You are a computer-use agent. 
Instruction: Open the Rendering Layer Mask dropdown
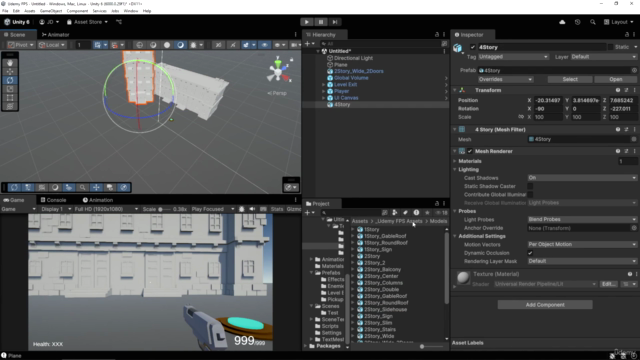[582, 261]
